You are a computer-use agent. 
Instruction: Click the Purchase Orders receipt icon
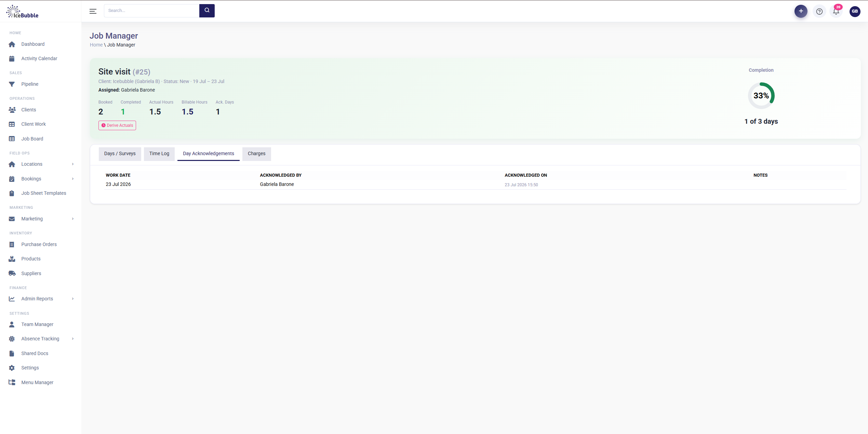click(12, 244)
